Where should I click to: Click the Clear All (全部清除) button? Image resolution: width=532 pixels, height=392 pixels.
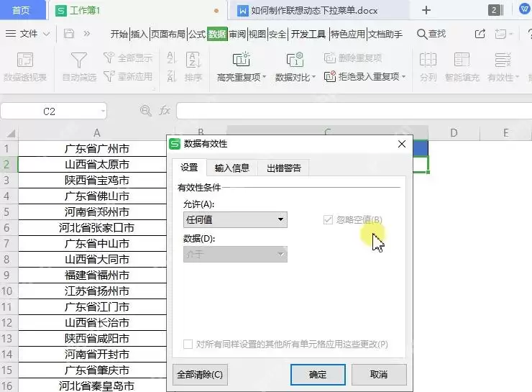click(200, 374)
